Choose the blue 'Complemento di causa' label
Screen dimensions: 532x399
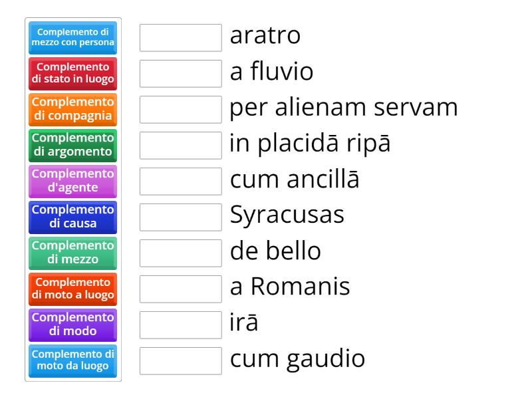point(72,217)
